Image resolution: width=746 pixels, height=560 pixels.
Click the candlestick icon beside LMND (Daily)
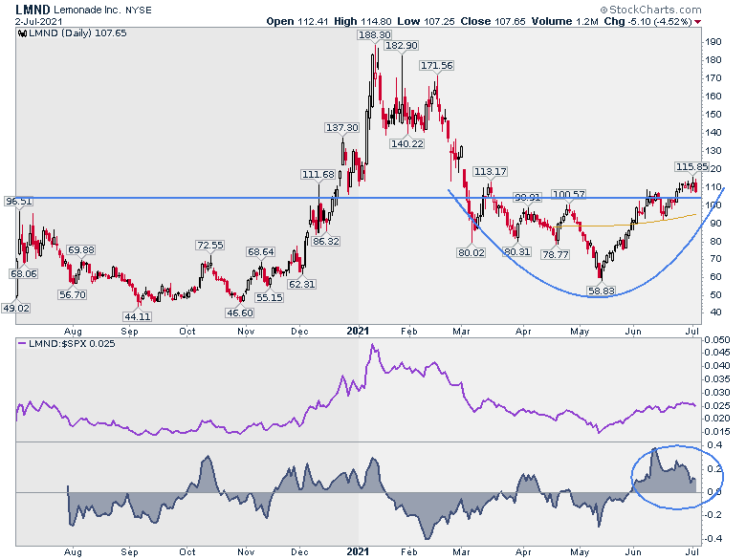(22, 33)
